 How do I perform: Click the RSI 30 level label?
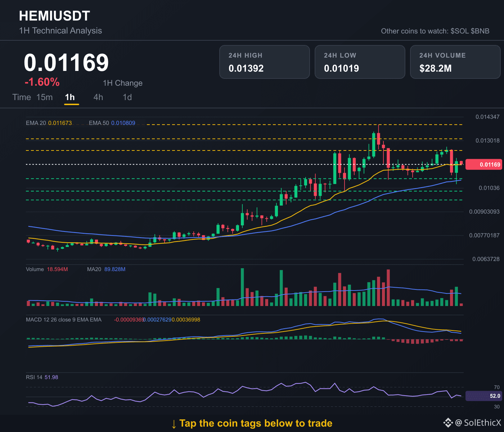pos(497,407)
